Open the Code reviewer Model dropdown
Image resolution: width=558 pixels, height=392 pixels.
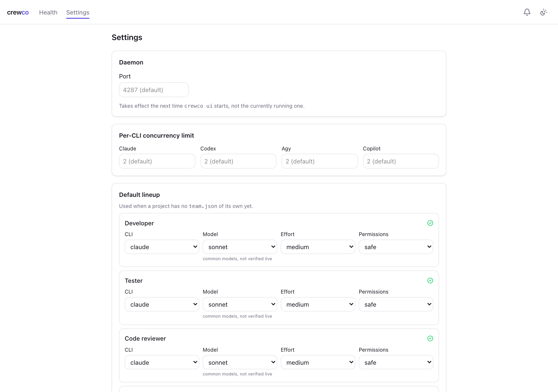pos(240,362)
